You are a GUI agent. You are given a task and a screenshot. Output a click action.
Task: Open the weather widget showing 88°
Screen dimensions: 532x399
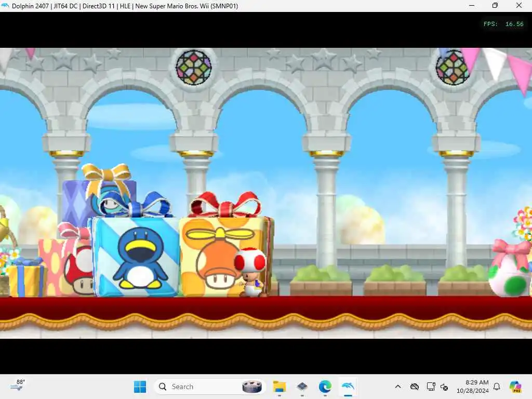pos(18,386)
